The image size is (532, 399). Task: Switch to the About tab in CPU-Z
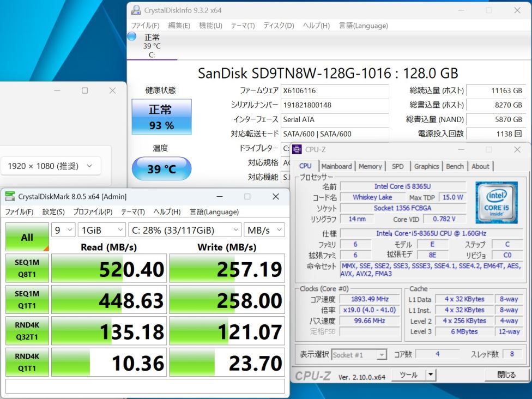480,166
